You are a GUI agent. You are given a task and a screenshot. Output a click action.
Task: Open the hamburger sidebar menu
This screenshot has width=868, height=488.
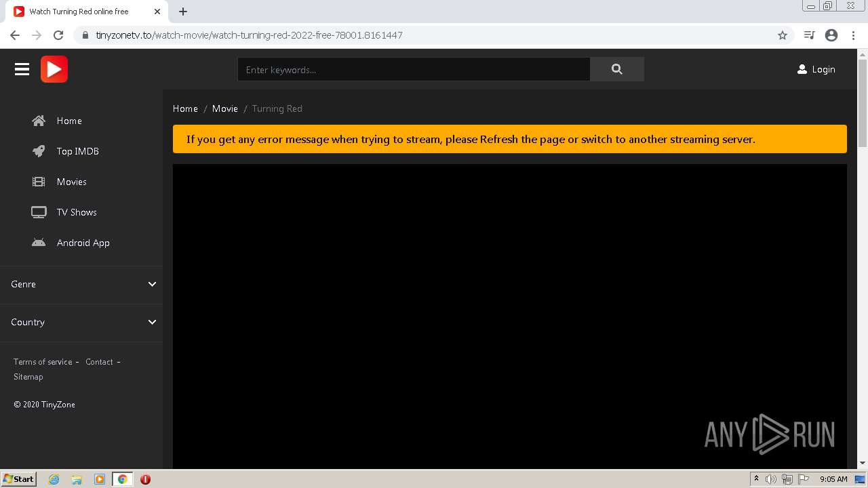point(22,69)
